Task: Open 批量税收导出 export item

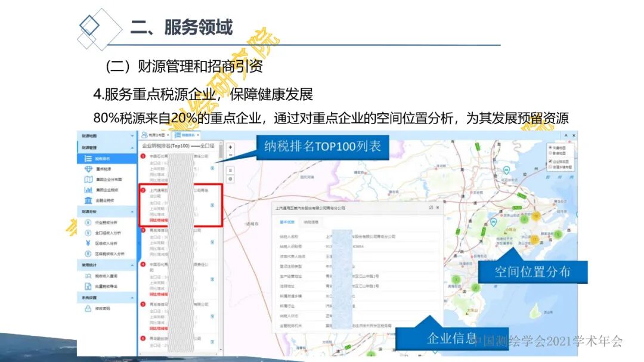Action: pyautogui.click(x=106, y=286)
